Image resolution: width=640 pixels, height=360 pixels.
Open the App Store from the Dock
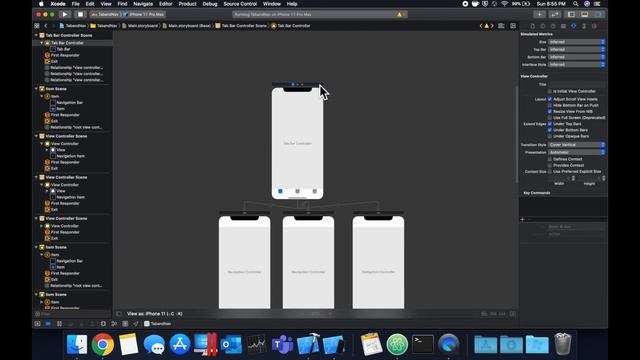[x=180, y=344]
